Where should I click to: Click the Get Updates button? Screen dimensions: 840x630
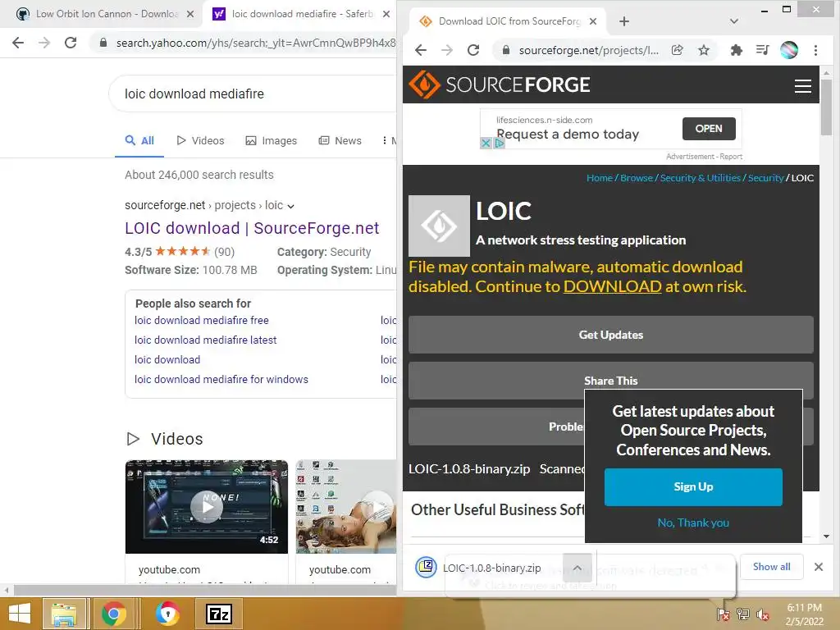[x=610, y=335]
